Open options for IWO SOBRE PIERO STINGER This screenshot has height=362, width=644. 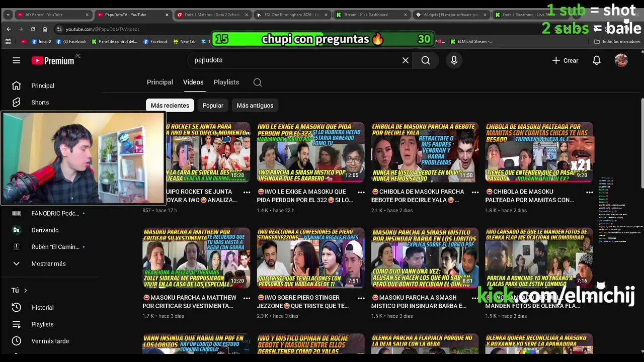(x=361, y=298)
